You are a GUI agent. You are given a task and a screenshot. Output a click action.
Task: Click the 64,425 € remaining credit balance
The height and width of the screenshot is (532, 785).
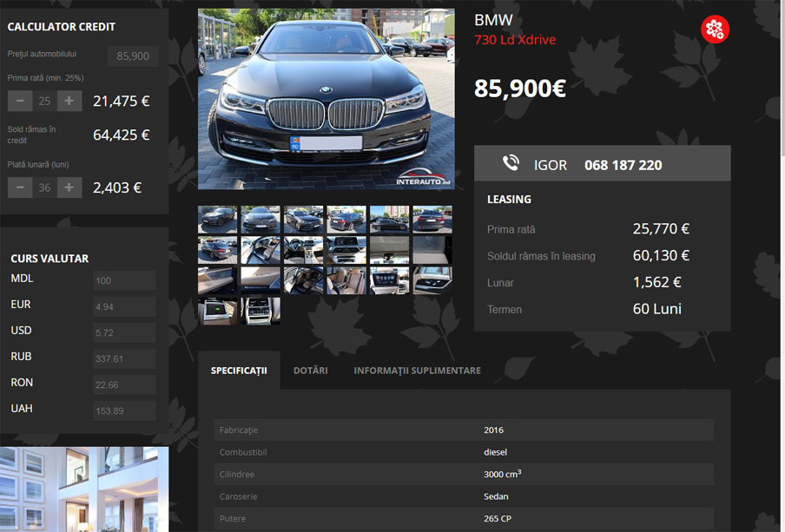[122, 135]
